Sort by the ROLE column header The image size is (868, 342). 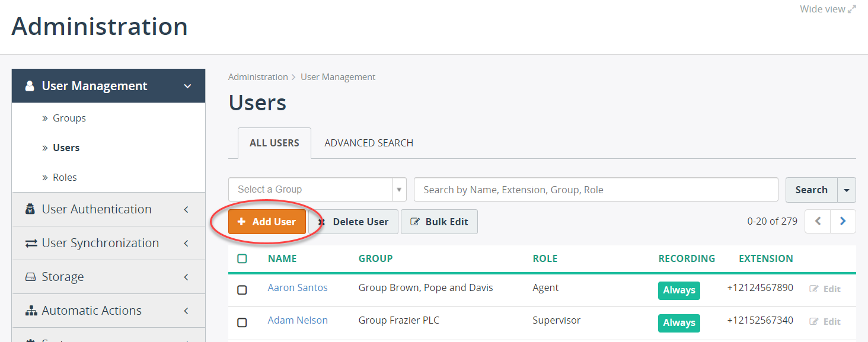tap(545, 258)
